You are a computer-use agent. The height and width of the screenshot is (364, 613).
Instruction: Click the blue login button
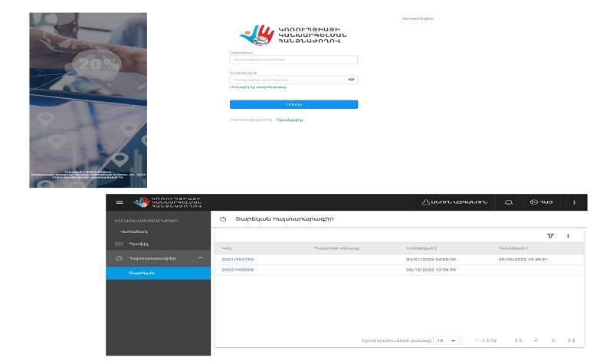[x=293, y=104]
